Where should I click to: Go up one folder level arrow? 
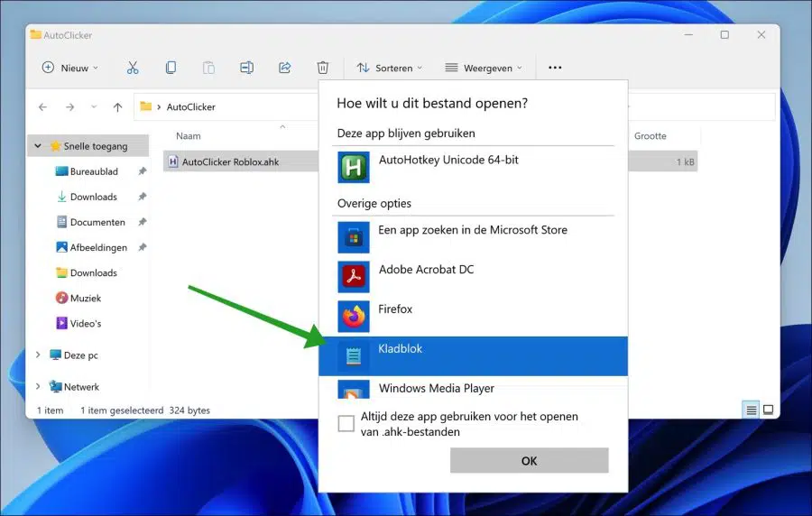pyautogui.click(x=117, y=107)
